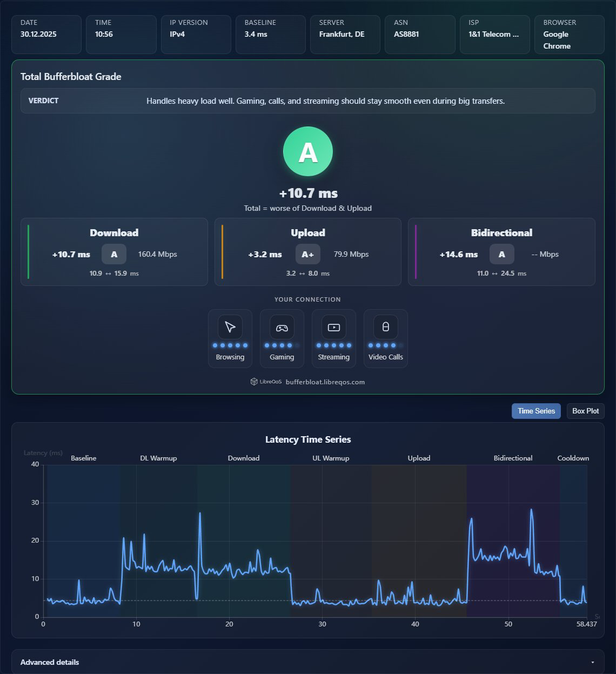Click the Gaming controller icon

coord(282,327)
